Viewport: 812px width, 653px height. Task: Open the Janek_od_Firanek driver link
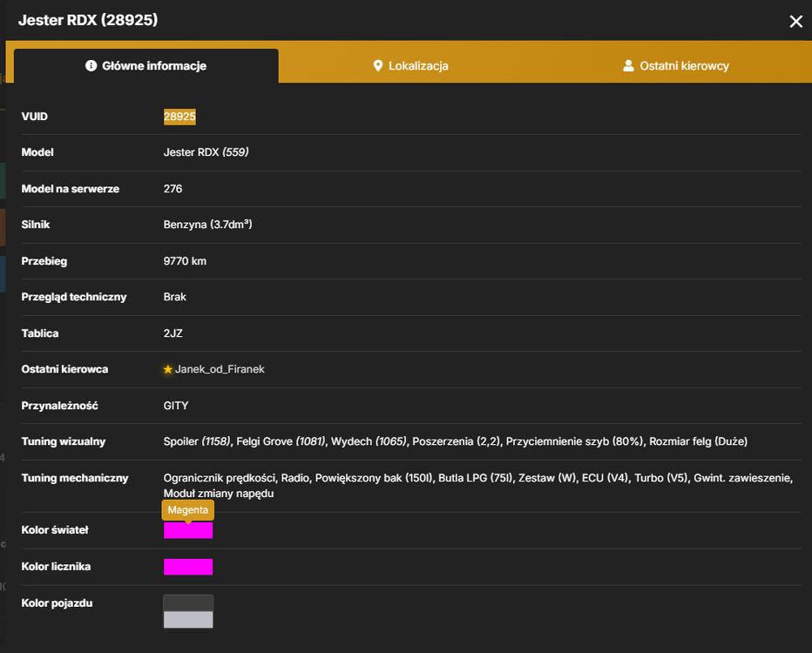coord(220,369)
